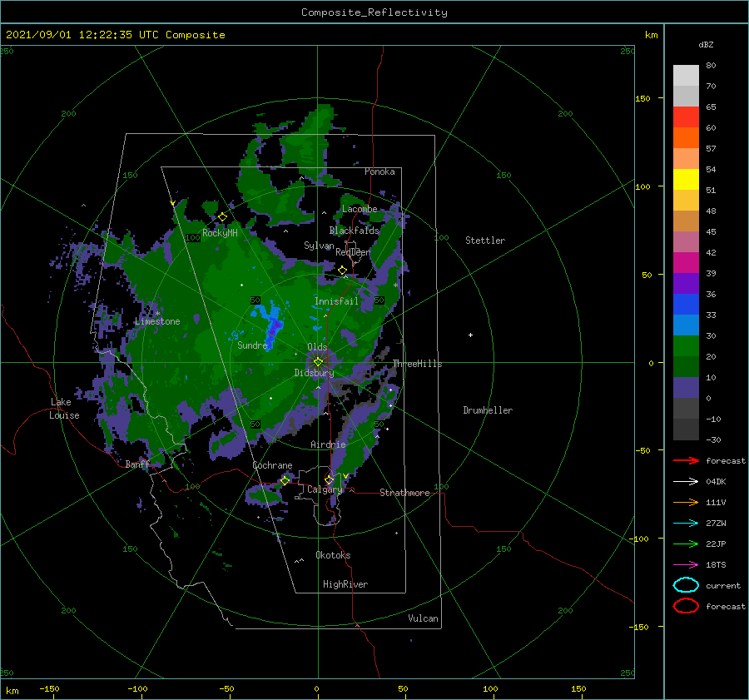This screenshot has width=749, height=700.
Task: Click the Didsbury label
Action: (x=314, y=373)
